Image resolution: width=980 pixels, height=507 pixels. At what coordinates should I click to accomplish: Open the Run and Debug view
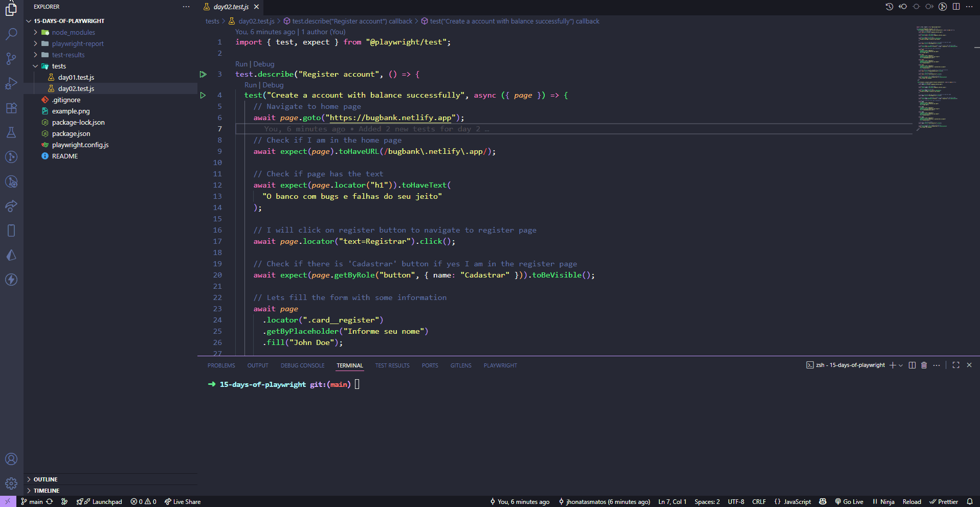(x=11, y=83)
